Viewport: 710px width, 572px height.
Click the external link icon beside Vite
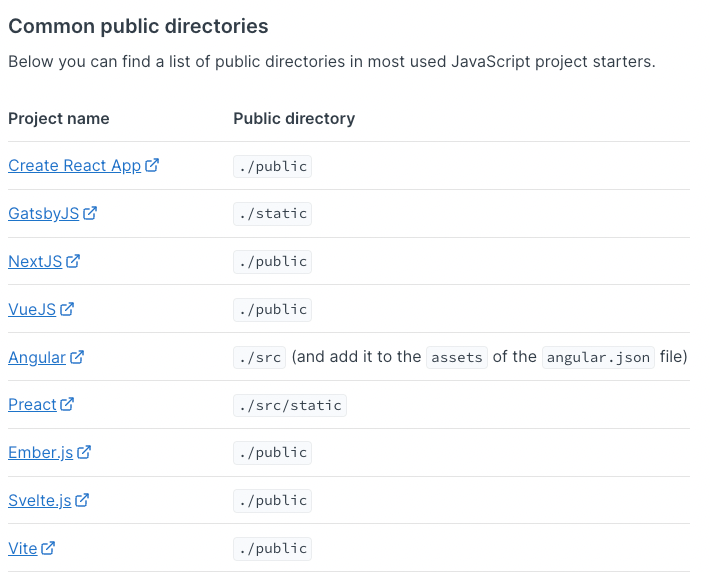[48, 548]
